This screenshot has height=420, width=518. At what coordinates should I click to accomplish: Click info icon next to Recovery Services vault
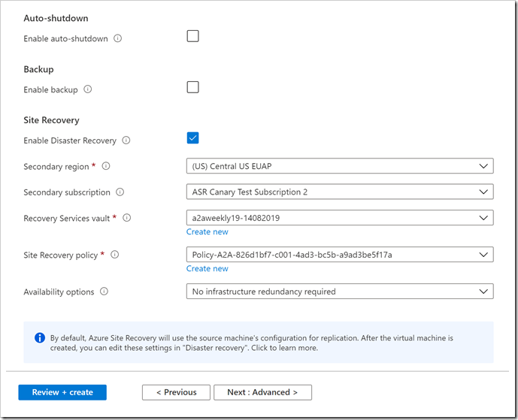[x=127, y=218]
